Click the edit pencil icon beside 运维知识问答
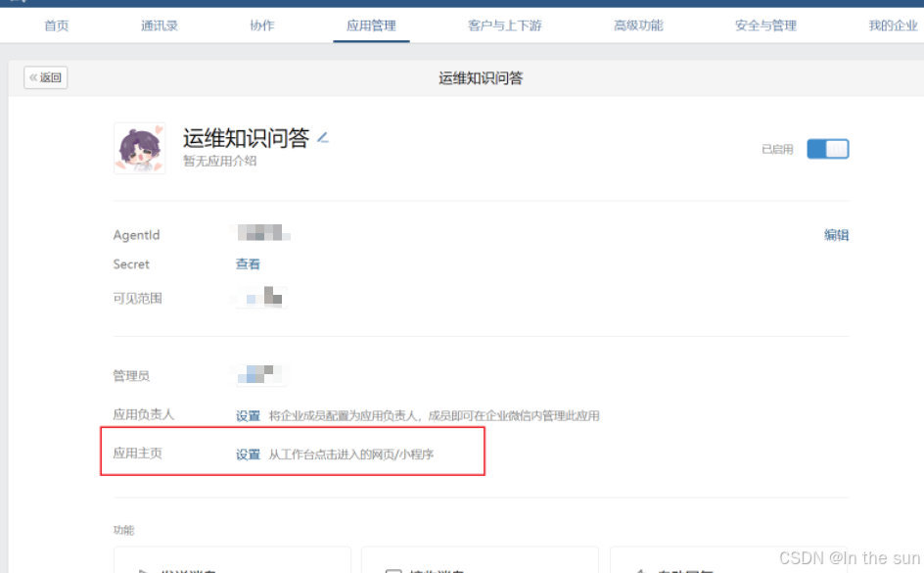 (x=322, y=138)
